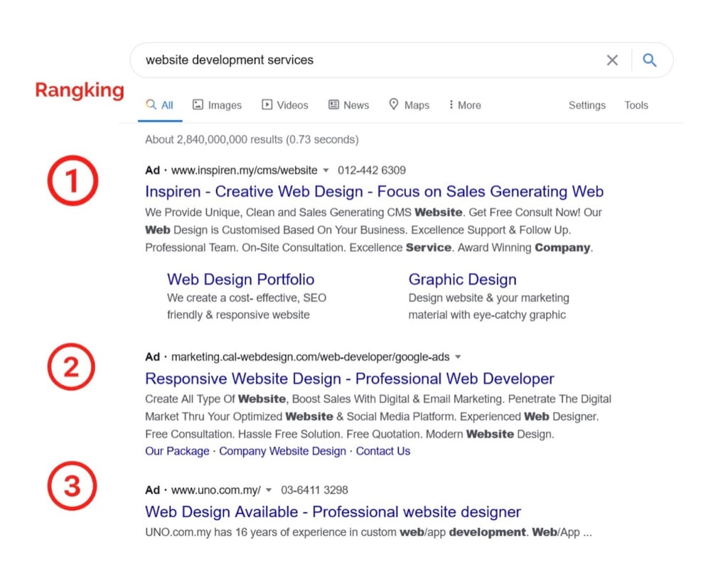Click the newspaper icon next to News
This screenshot has height=574, width=728.
click(x=332, y=104)
